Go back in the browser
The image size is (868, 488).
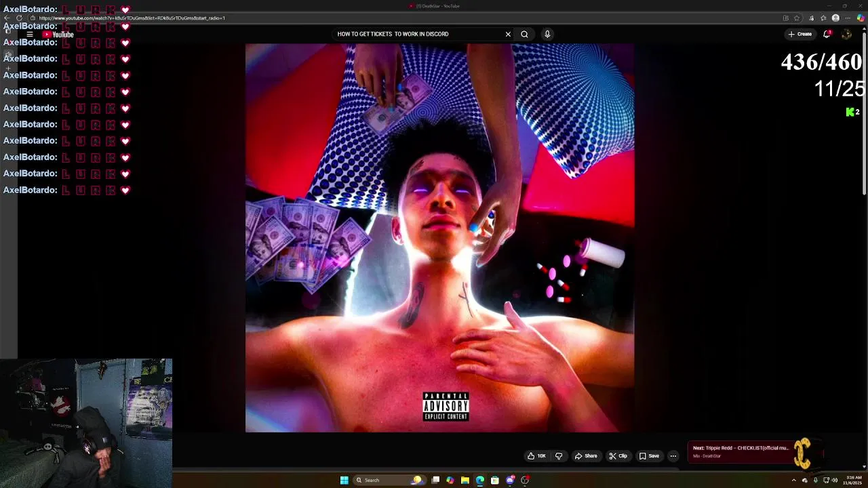click(x=7, y=18)
